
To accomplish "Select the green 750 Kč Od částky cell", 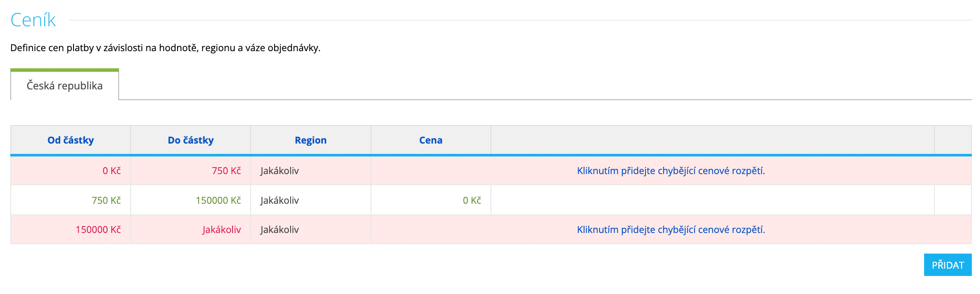I will click(106, 200).
